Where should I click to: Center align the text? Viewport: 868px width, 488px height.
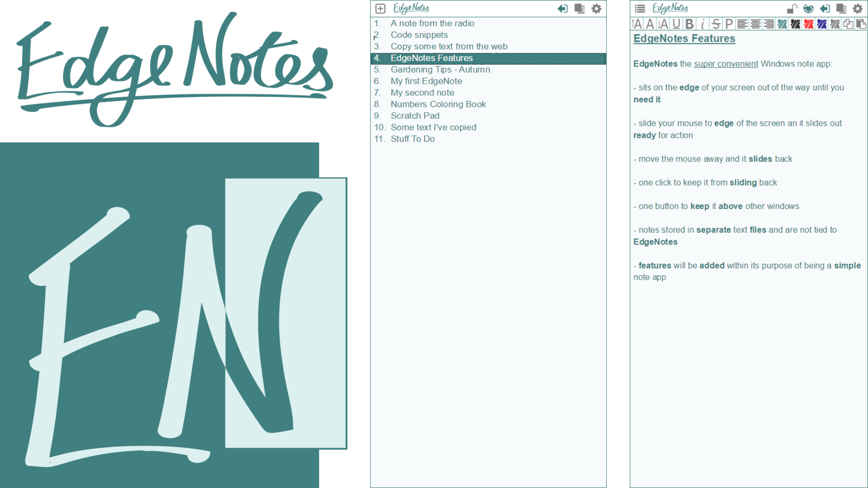tap(755, 24)
